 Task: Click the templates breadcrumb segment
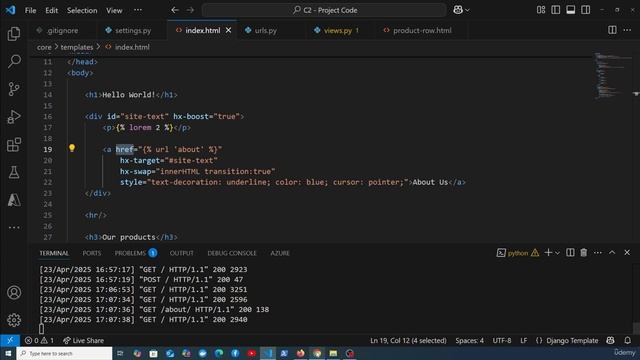(x=77, y=47)
